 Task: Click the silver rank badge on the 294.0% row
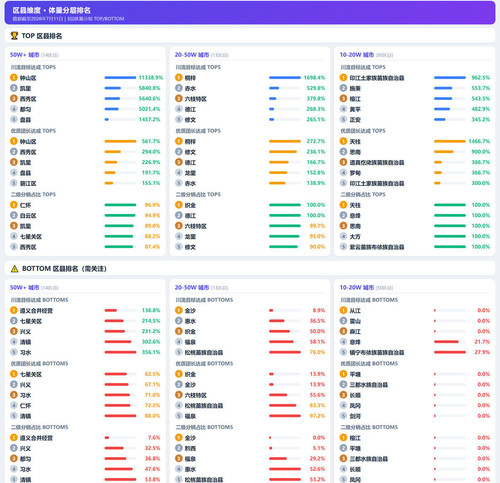[14, 152]
